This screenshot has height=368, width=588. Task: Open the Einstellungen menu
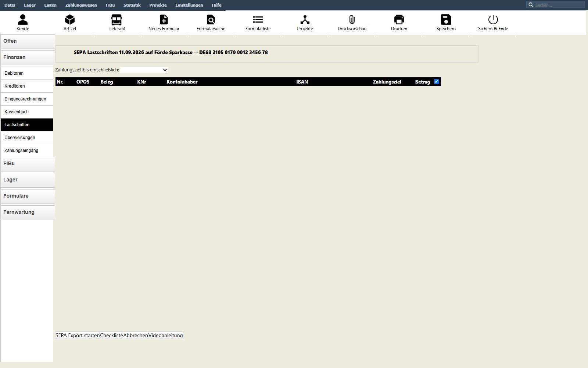[189, 5]
